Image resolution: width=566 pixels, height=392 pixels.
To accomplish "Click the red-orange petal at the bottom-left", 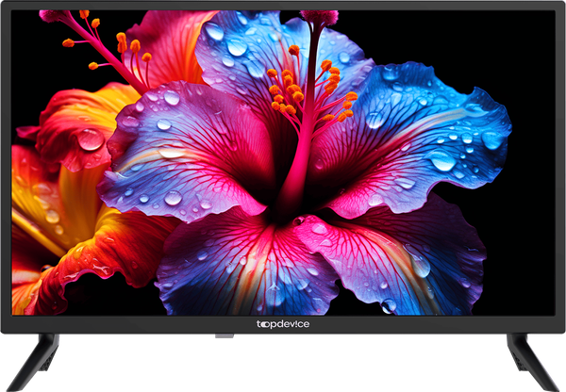I will coord(75,283).
